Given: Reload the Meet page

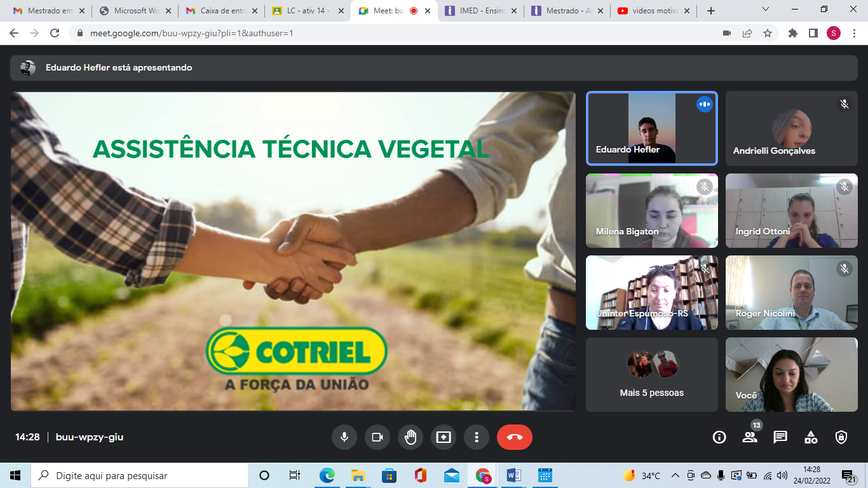Looking at the screenshot, I should [55, 33].
